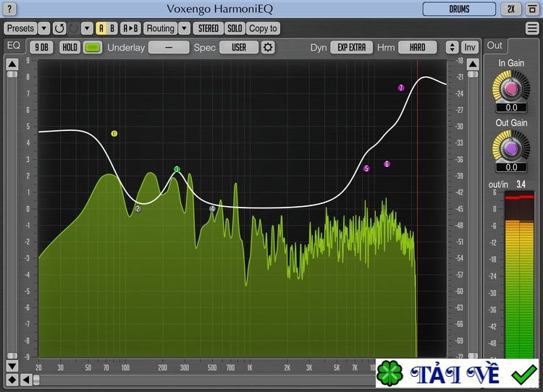
Task: Open undo history dropdown arrow
Action: tap(87, 28)
